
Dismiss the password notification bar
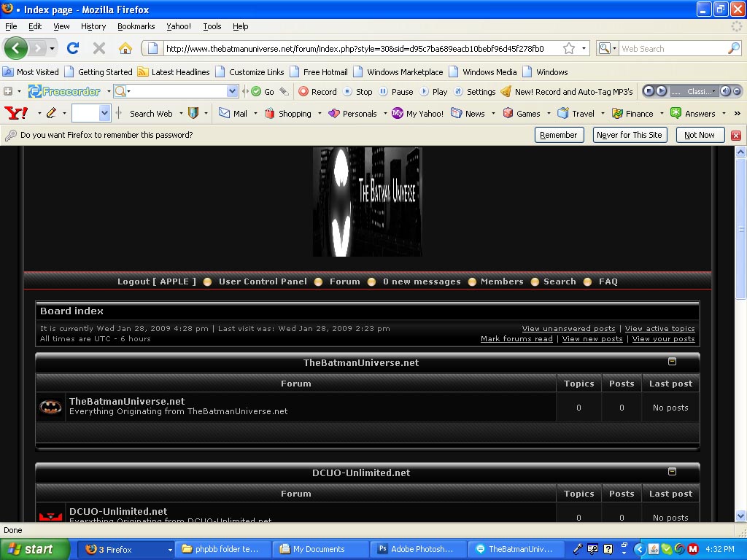pyautogui.click(x=735, y=135)
